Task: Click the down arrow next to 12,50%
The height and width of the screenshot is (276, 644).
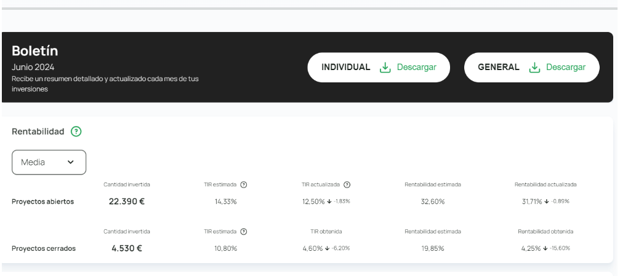Action: pyautogui.click(x=329, y=202)
